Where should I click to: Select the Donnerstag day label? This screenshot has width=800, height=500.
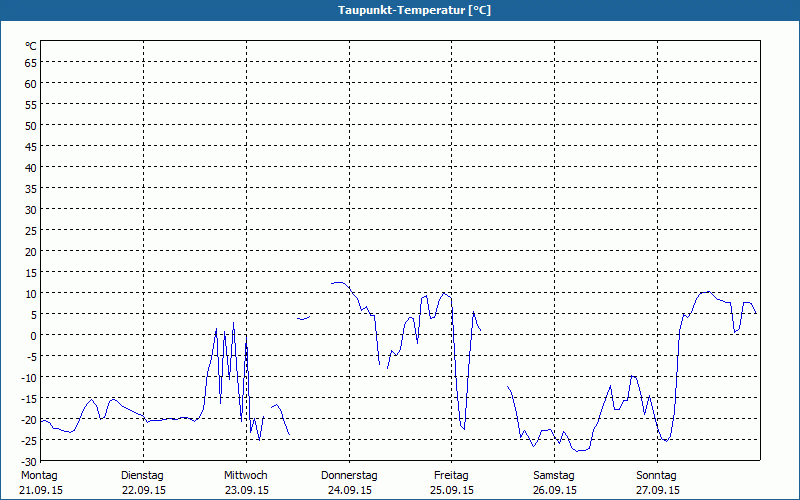[x=349, y=476]
